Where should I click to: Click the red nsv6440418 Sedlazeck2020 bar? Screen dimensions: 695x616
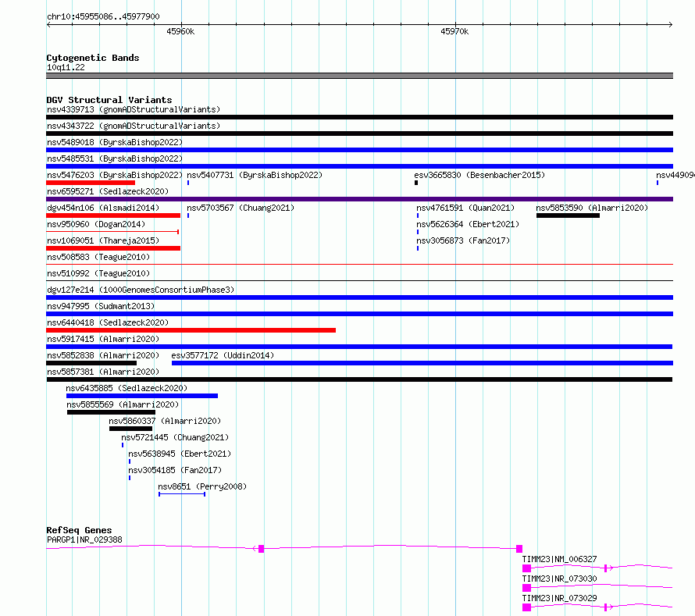point(191,330)
